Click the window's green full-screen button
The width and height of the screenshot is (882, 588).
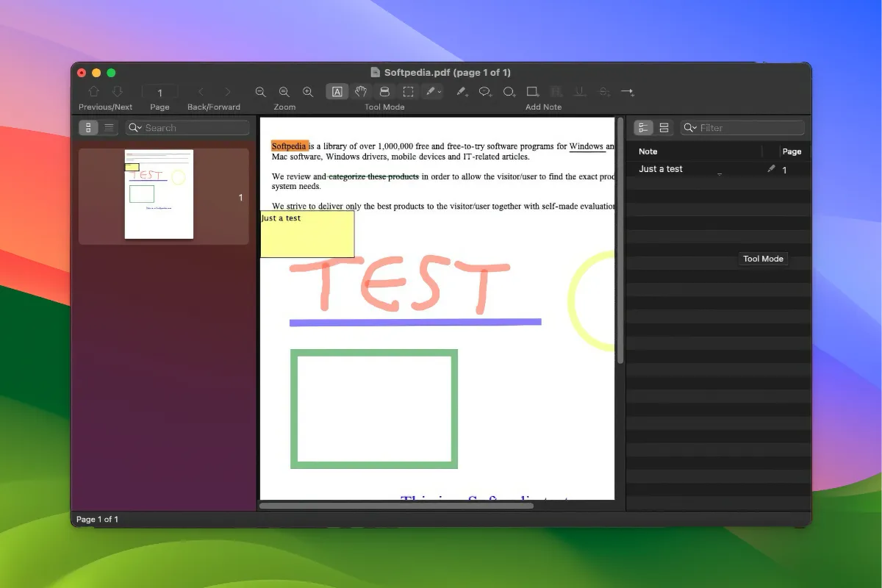[x=111, y=73]
